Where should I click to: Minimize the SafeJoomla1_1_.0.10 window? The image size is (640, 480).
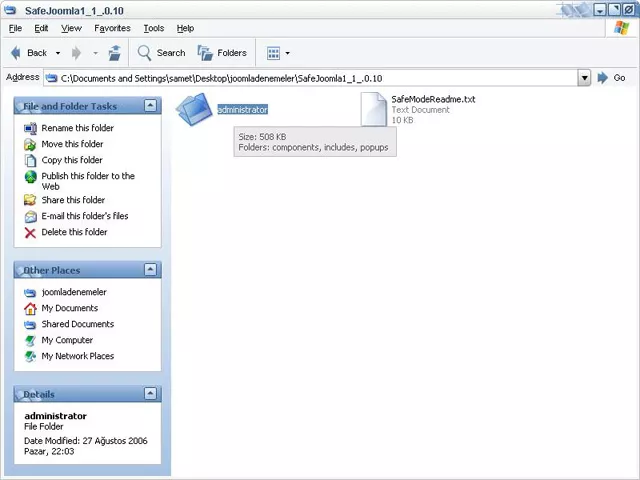coord(600,10)
